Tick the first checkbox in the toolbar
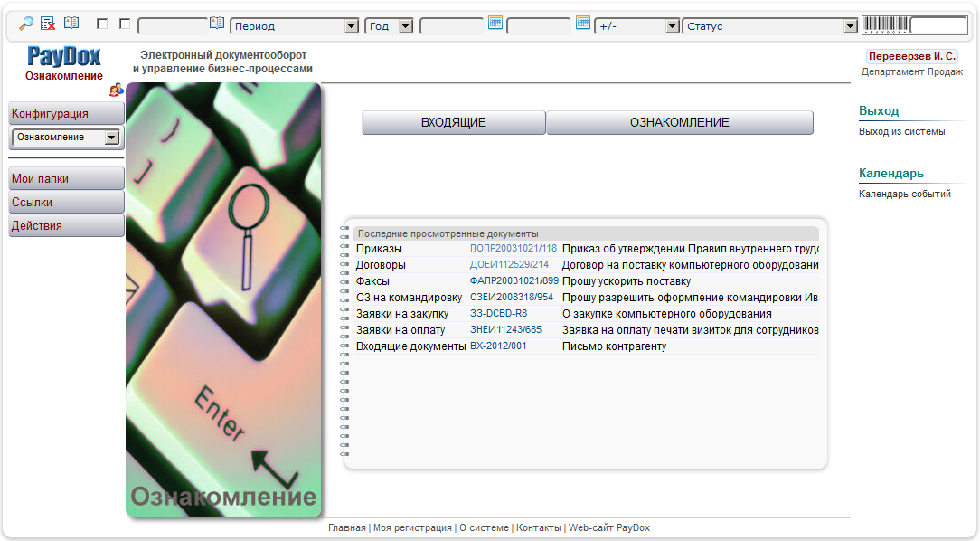 pos(102,25)
